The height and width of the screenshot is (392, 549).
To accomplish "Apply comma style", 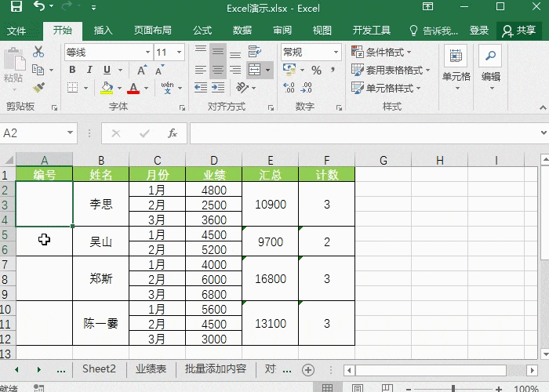I will [x=333, y=70].
